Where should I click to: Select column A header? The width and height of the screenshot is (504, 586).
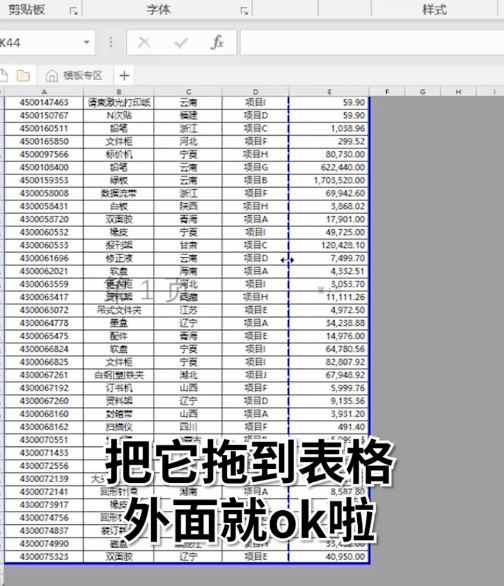point(44,92)
